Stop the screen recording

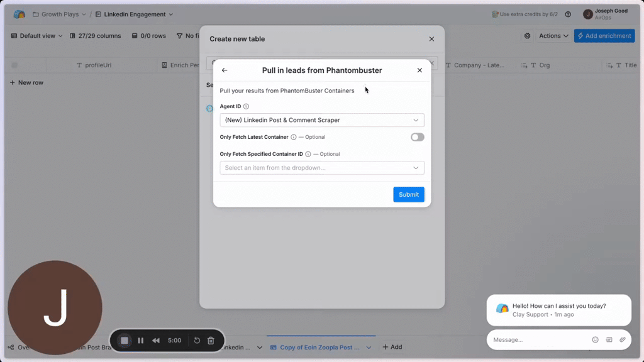124,340
